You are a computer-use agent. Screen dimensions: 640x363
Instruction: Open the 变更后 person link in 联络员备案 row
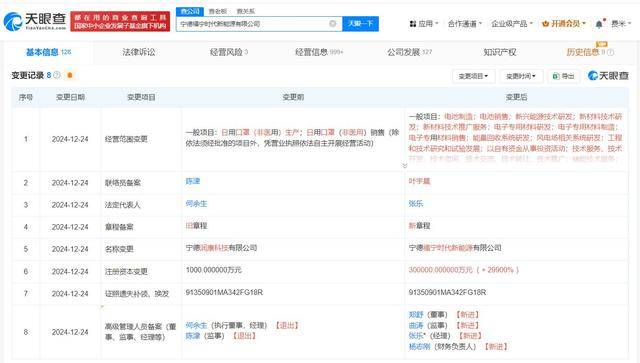419,181
